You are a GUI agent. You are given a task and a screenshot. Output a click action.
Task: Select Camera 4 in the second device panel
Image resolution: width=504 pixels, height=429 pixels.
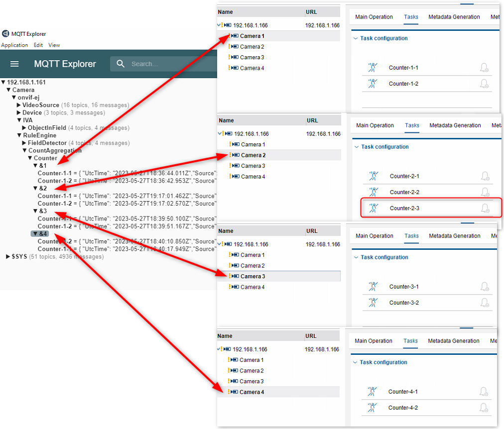click(x=253, y=176)
